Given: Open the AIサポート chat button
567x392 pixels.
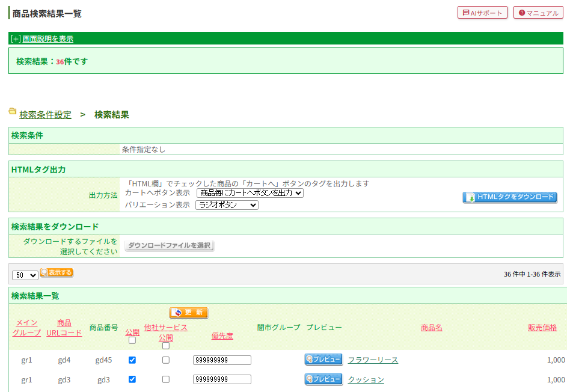Looking at the screenshot, I should tap(482, 13).
